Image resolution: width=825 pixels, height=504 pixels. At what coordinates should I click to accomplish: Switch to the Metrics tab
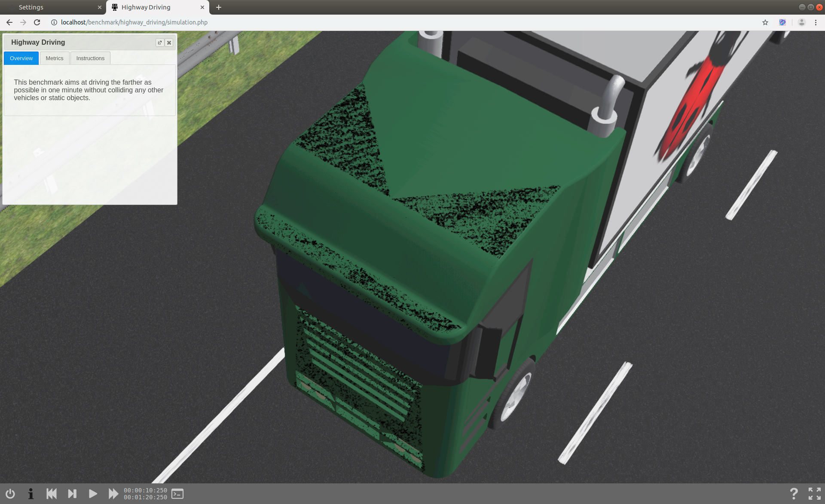tap(55, 58)
